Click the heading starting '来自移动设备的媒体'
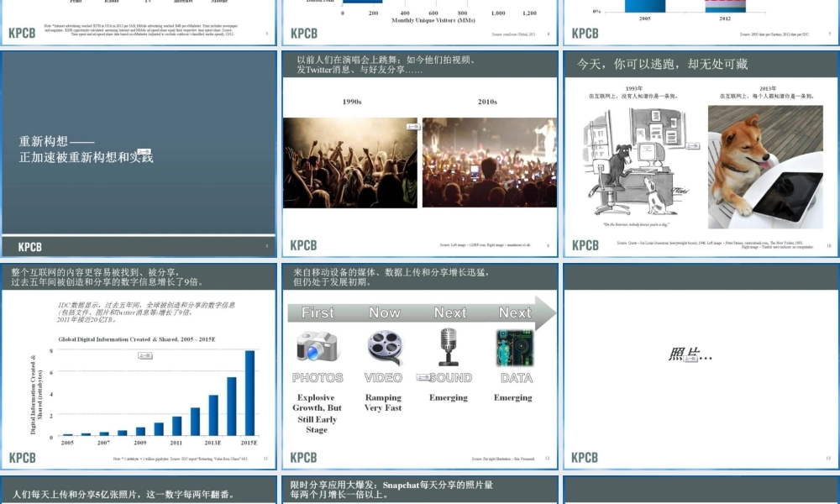The width and height of the screenshot is (840, 504). [391, 277]
